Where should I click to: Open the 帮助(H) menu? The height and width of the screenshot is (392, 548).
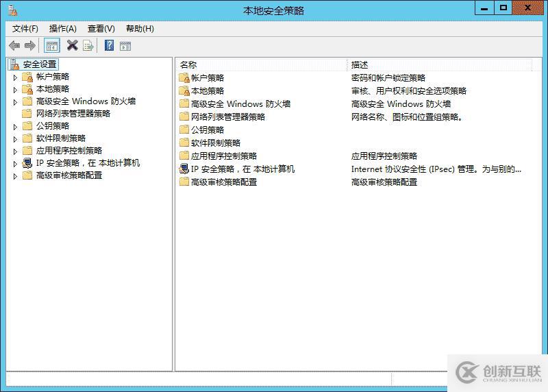coord(140,29)
